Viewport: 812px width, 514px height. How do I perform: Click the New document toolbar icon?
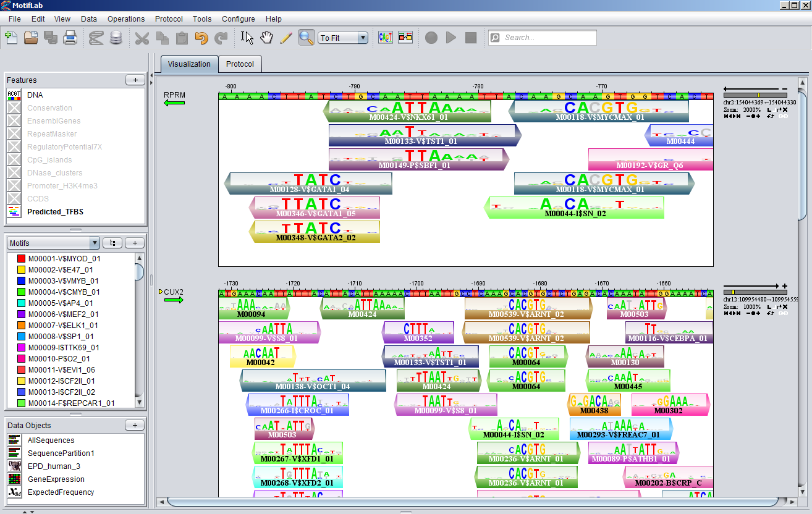(x=11, y=38)
